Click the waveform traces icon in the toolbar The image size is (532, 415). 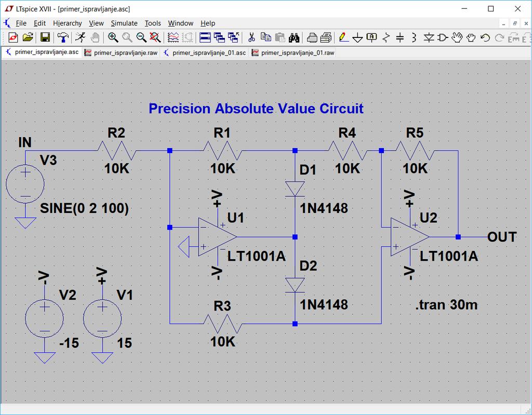(x=173, y=37)
